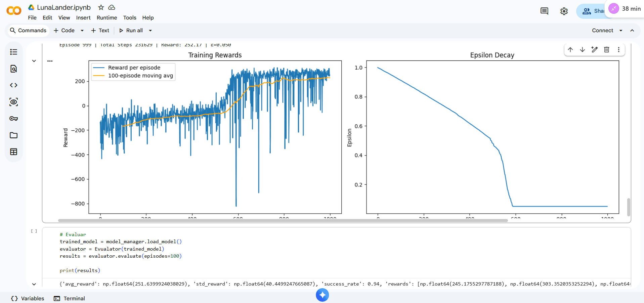Collapse the training output cell chevron
Image resolution: width=644 pixels, height=303 pixels.
[x=34, y=61]
